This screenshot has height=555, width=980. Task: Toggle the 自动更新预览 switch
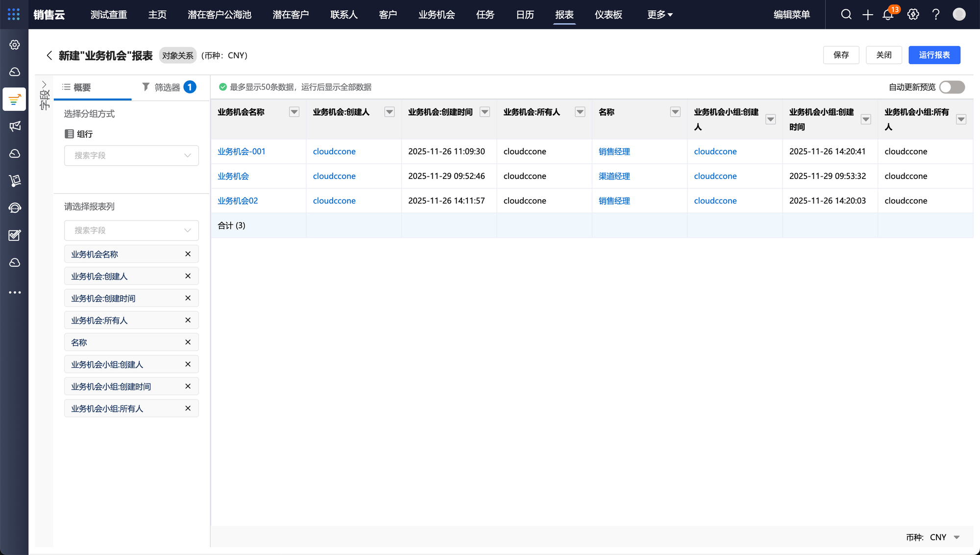(x=952, y=87)
